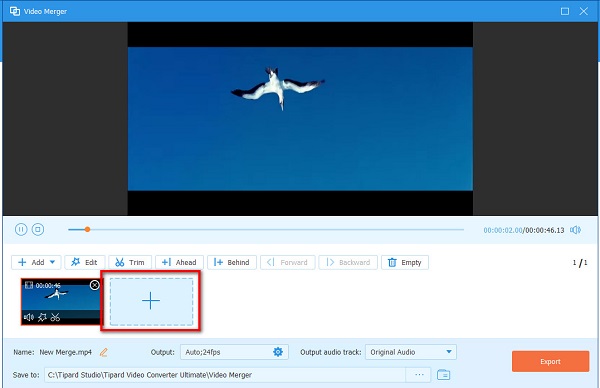Add a new clip with the plus placeholder
600x388 pixels.
(151, 302)
